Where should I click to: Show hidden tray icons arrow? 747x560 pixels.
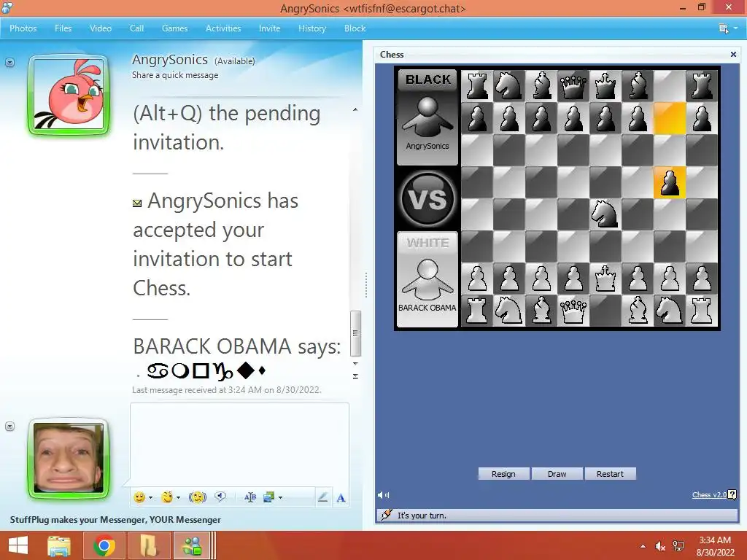click(643, 546)
